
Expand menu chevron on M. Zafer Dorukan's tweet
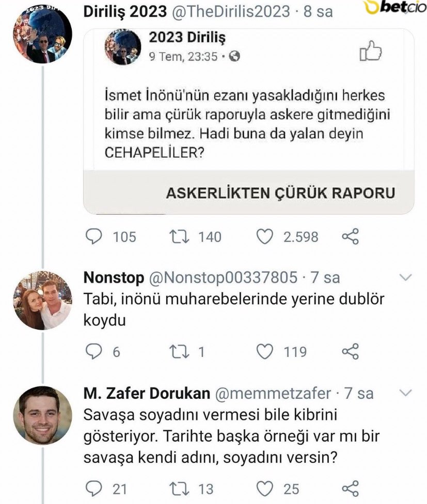point(406,393)
